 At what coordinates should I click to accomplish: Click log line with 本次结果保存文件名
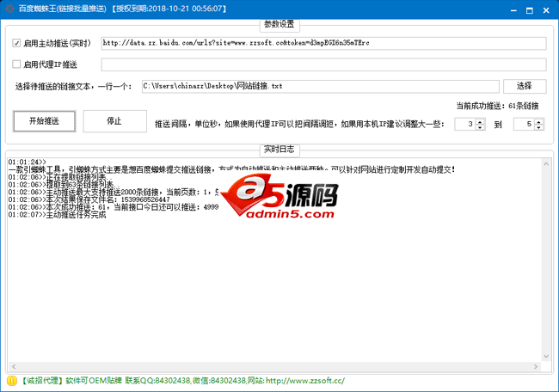tap(89, 199)
